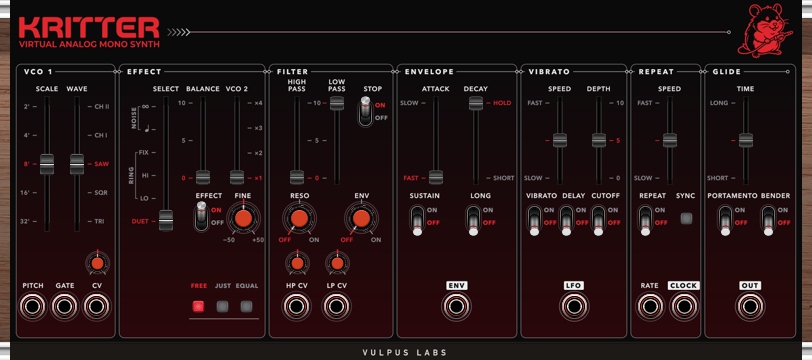Click the red hamster logo icon
This screenshot has width=812, height=360.
(764, 31)
